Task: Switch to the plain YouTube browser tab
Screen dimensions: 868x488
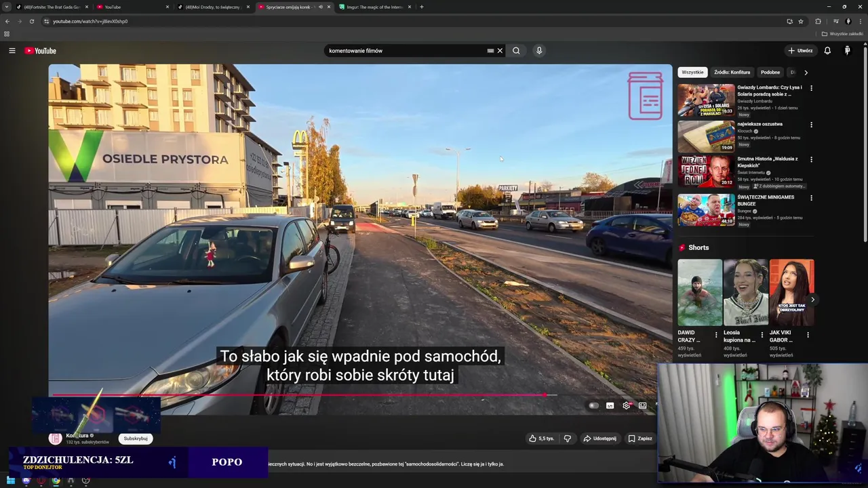Action: pos(133,7)
